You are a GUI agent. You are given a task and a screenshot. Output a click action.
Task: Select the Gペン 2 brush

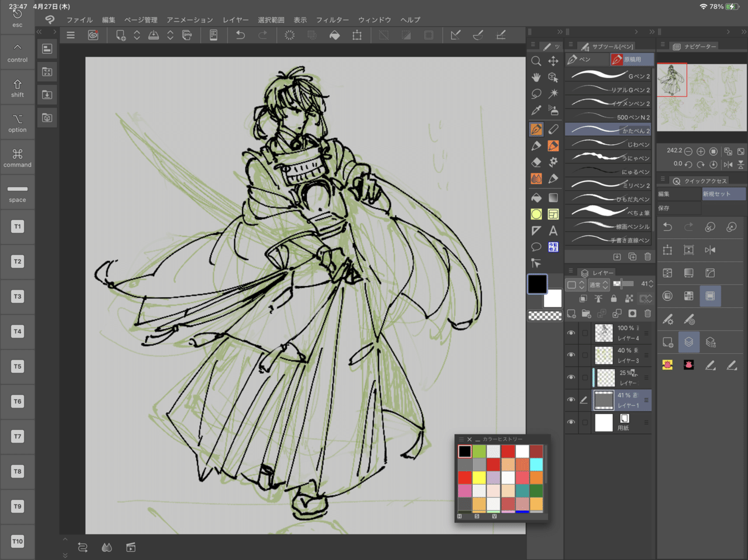pyautogui.click(x=609, y=76)
